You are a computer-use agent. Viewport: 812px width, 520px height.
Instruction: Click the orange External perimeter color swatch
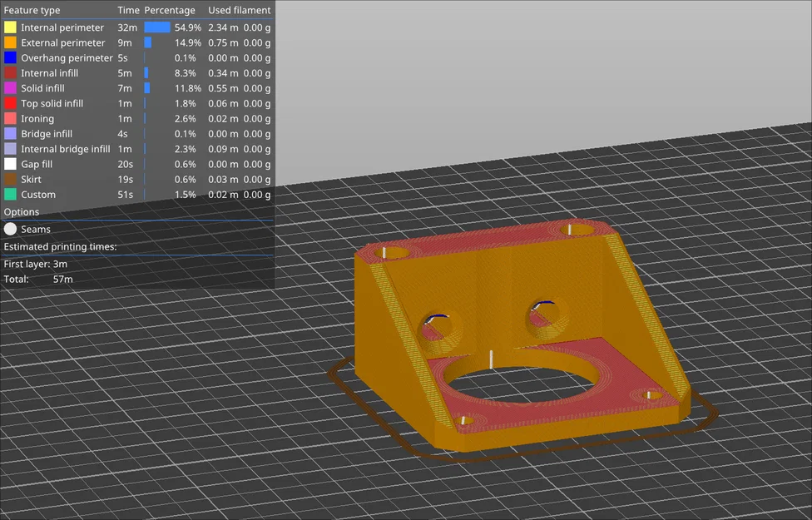point(10,42)
